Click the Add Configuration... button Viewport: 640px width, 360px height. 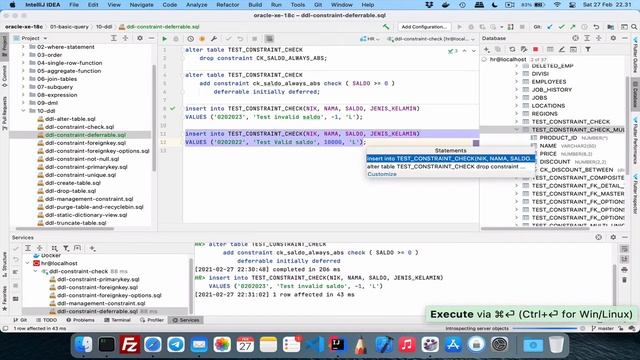pyautogui.click(x=424, y=27)
